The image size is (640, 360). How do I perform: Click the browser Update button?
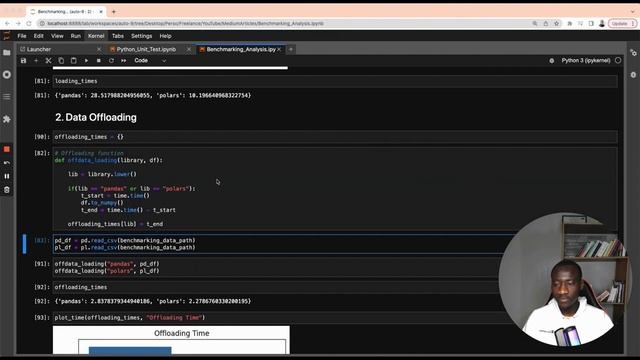[x=622, y=24]
